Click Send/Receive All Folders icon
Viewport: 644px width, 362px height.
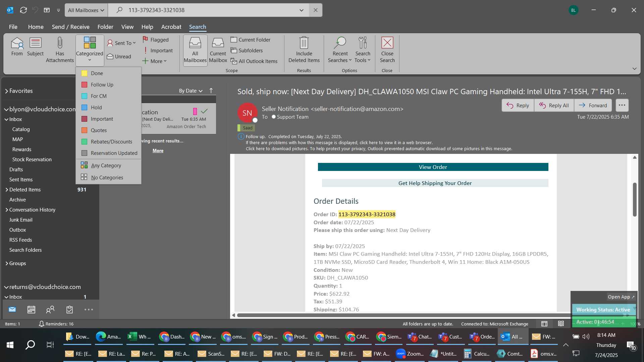tap(23, 10)
